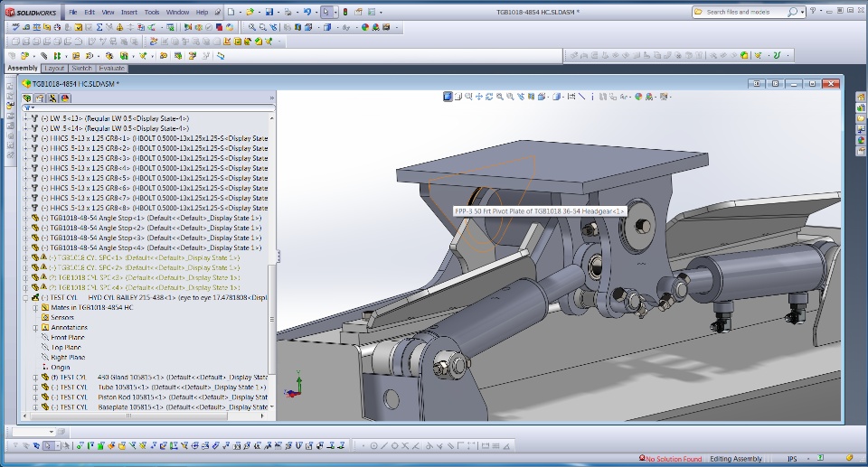The width and height of the screenshot is (868, 467).
Task: Click the Edit Appearance color ball in viewport toolbar
Action: pyautogui.click(x=638, y=97)
